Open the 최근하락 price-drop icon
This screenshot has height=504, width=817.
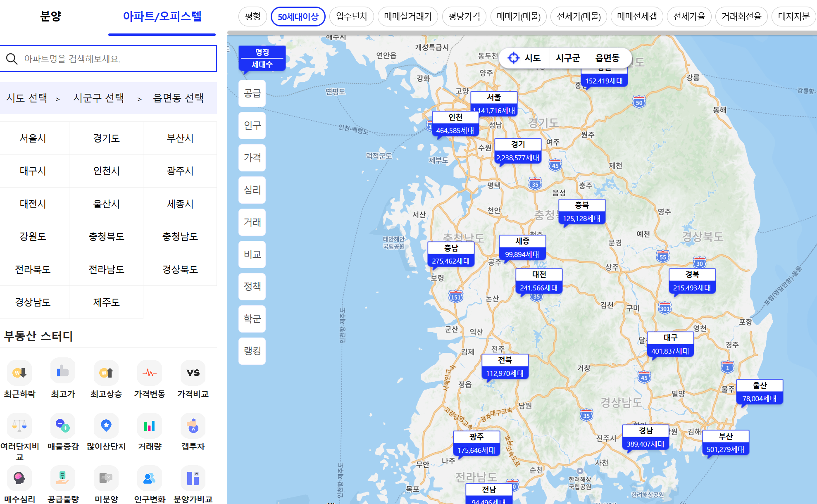coord(19,372)
